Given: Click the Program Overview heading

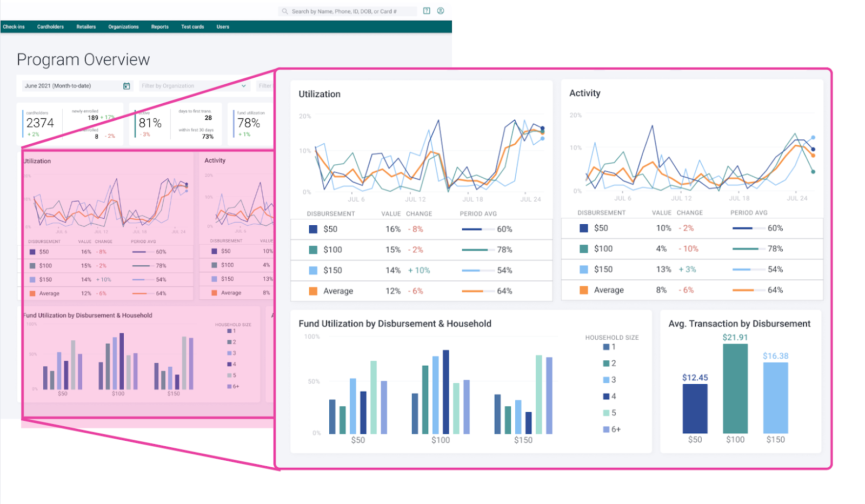Looking at the screenshot, I should (83, 59).
